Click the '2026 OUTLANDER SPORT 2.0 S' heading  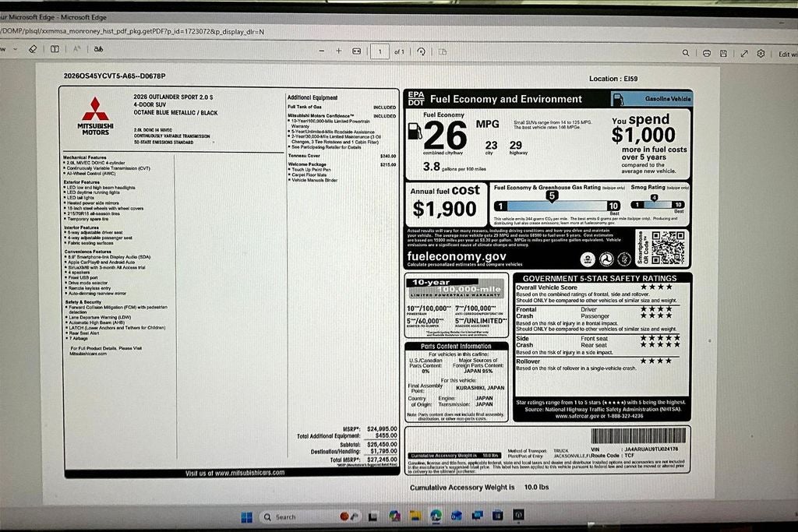(174, 97)
